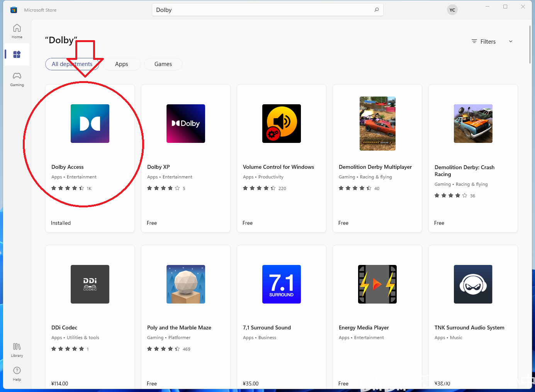
Task: Click the Free label under Dolby XP
Action: tap(152, 223)
